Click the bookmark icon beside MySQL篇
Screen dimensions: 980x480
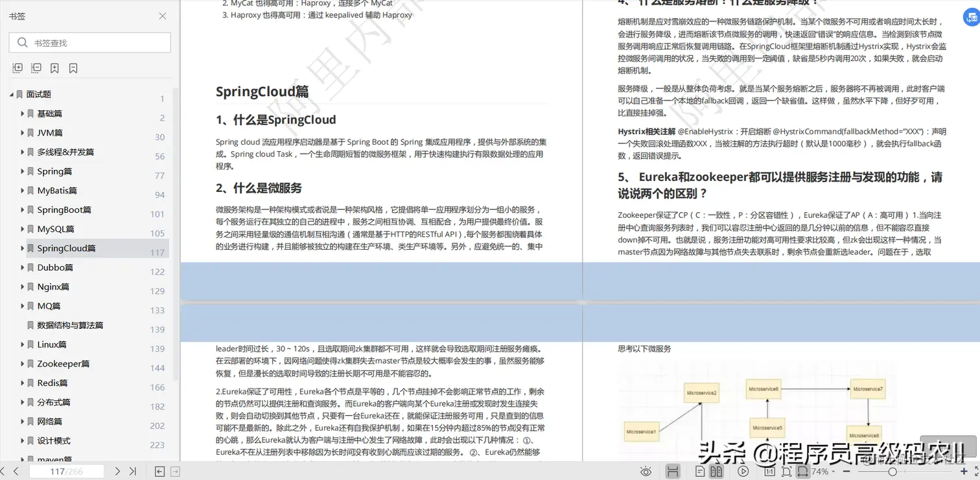click(30, 229)
